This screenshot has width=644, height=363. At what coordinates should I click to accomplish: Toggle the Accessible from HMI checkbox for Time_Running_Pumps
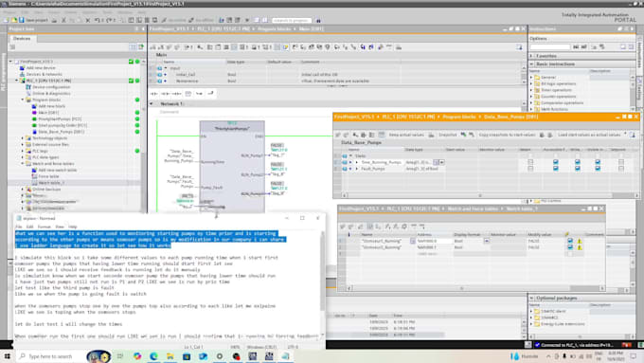click(556, 162)
